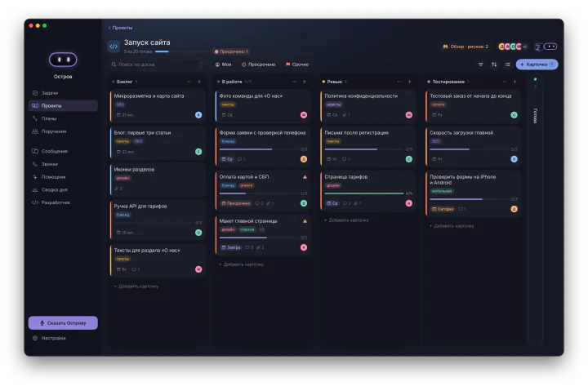588x391 pixels.
Task: Click Просрочено date tag on Оплата картой card
Action: click(236, 203)
